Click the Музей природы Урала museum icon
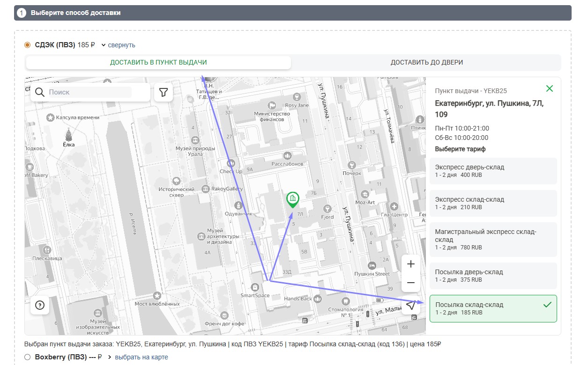This screenshot has width=588, height=365. tap(195, 141)
